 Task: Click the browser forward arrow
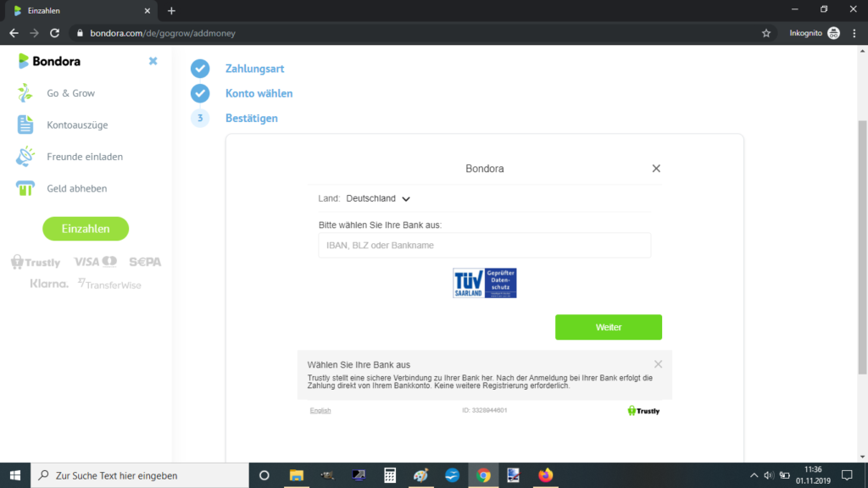tap(34, 33)
